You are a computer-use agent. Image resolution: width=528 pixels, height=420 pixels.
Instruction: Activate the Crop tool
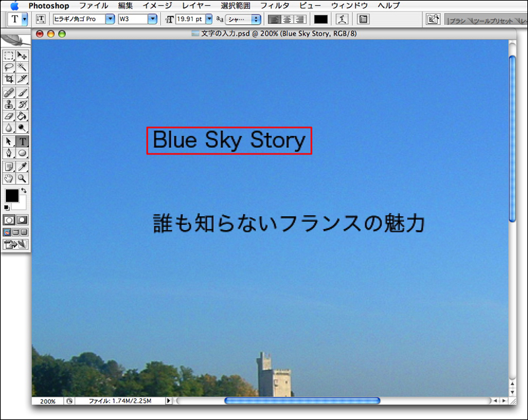coord(9,79)
